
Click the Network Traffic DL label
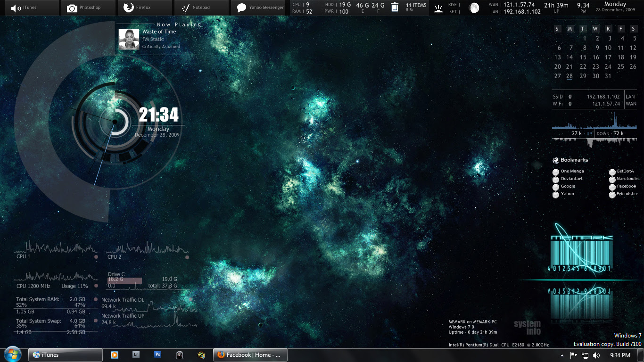pyautogui.click(x=123, y=300)
